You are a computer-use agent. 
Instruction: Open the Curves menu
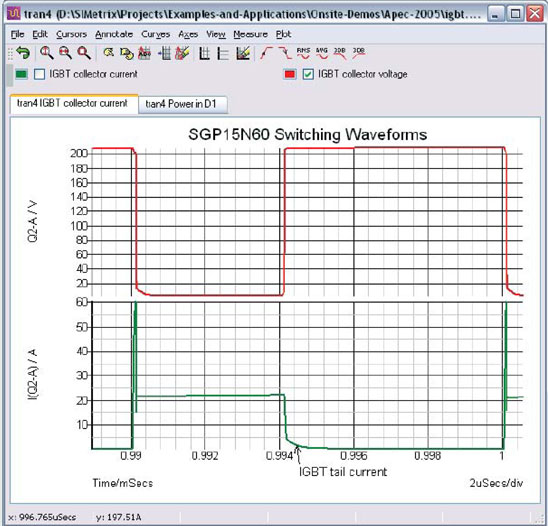coord(156,34)
